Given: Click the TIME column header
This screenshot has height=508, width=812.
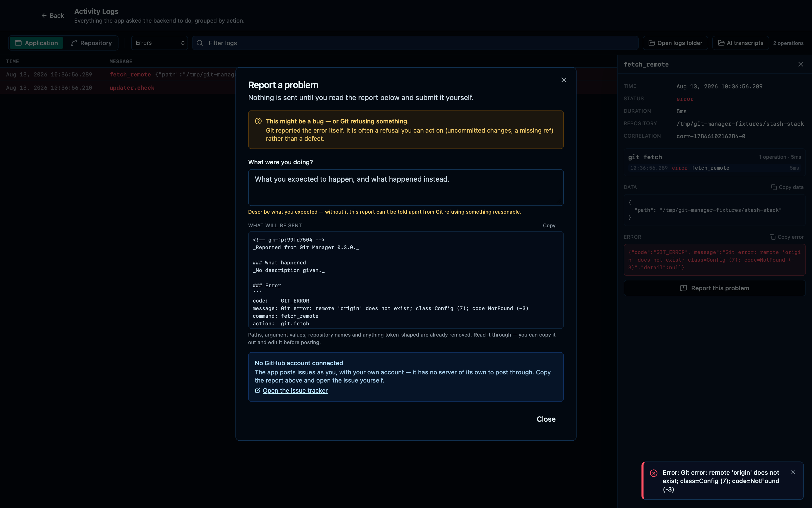Looking at the screenshot, I should click(12, 61).
